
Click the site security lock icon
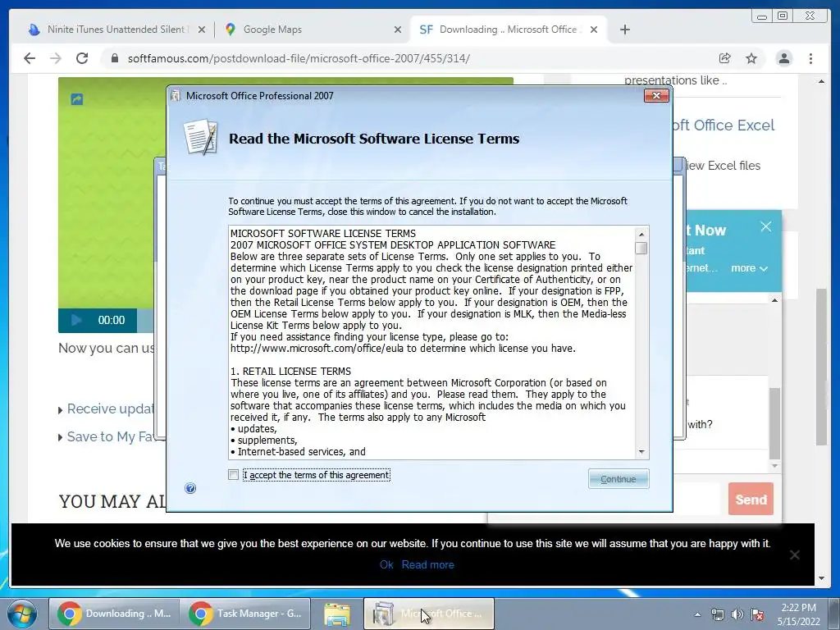point(114,58)
